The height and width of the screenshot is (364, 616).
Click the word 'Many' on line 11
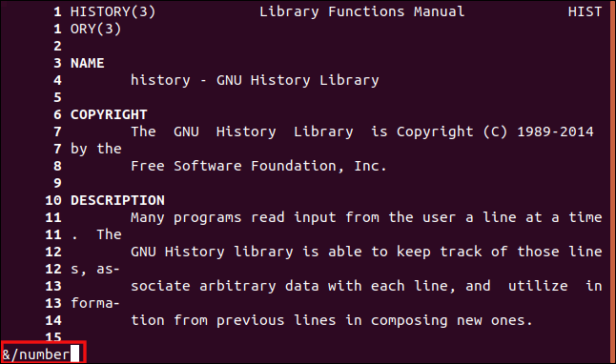147,218
